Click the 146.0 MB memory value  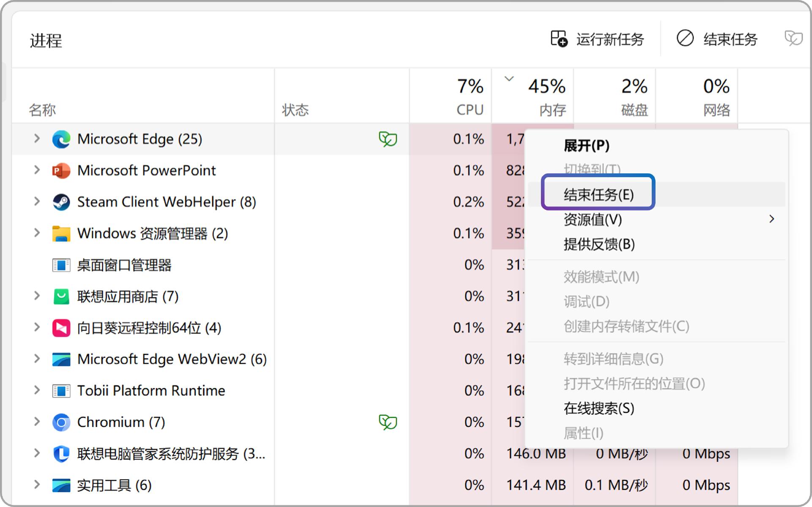point(536,454)
